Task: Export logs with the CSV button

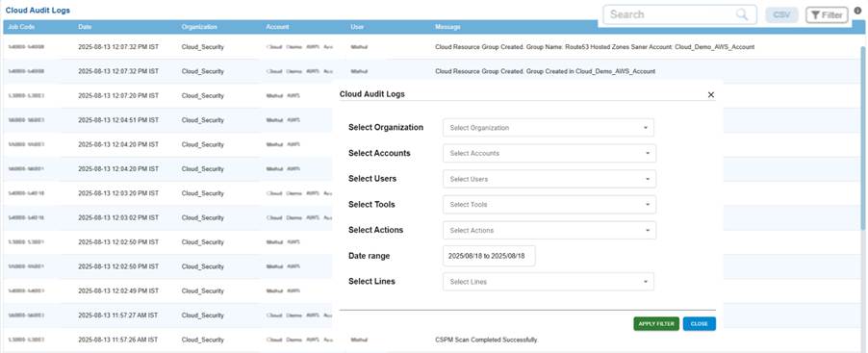Action: [x=781, y=15]
